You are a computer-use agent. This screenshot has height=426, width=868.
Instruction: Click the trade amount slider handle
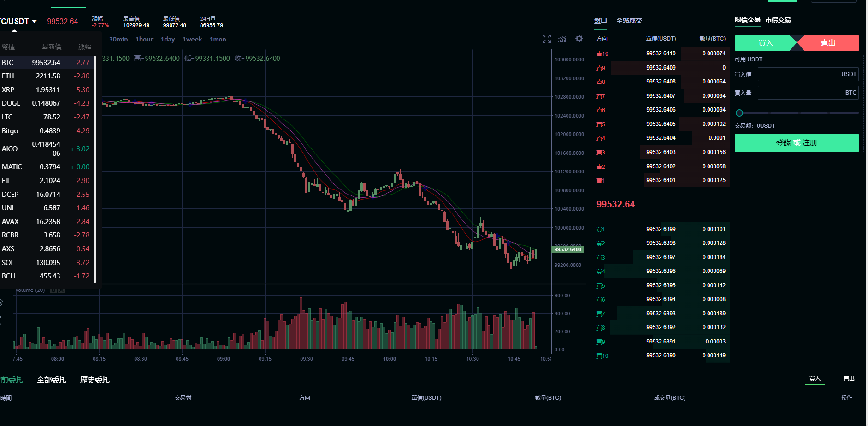[x=739, y=113]
